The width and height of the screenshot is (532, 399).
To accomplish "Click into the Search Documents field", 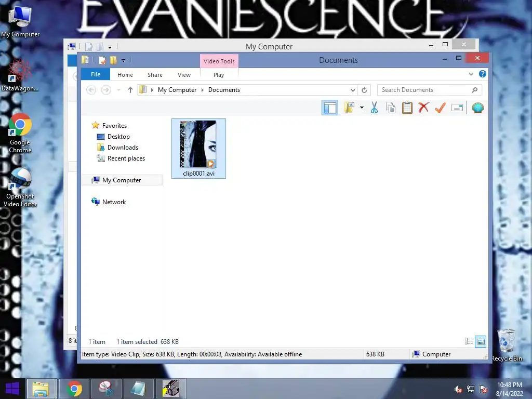I will pos(424,90).
